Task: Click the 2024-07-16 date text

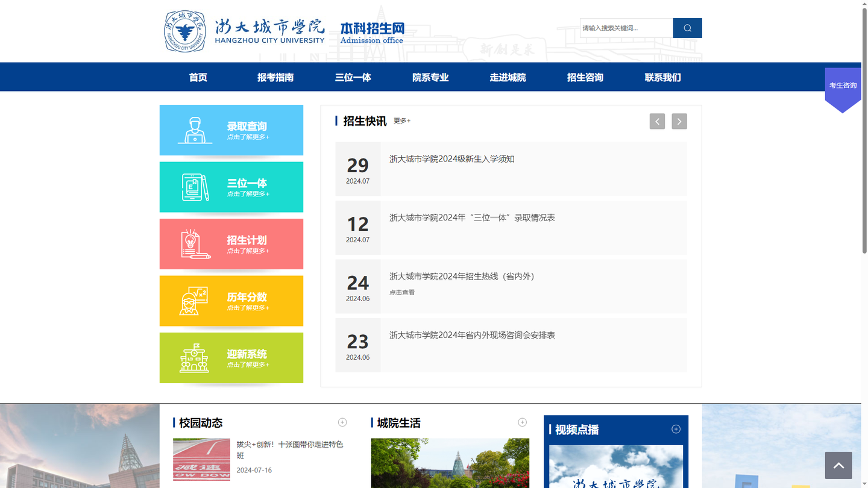Action: pyautogui.click(x=254, y=470)
